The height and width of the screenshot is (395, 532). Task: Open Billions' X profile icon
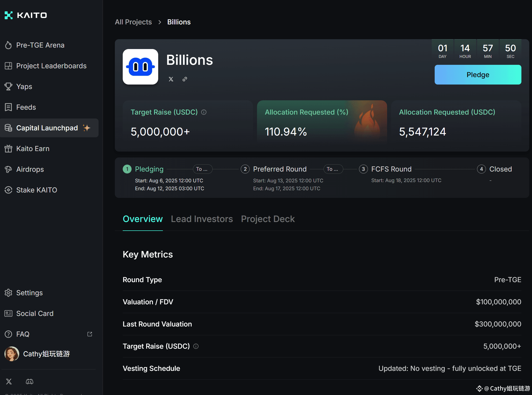pyautogui.click(x=171, y=79)
